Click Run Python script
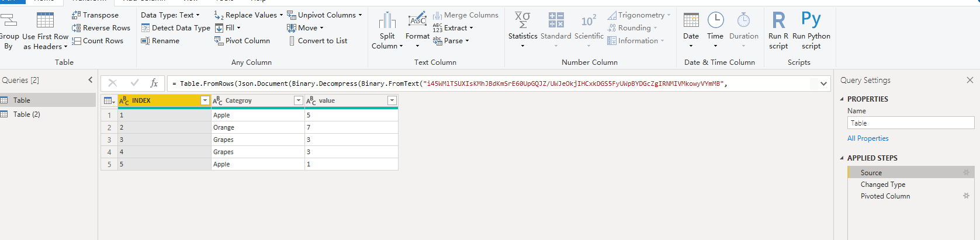 click(x=811, y=30)
